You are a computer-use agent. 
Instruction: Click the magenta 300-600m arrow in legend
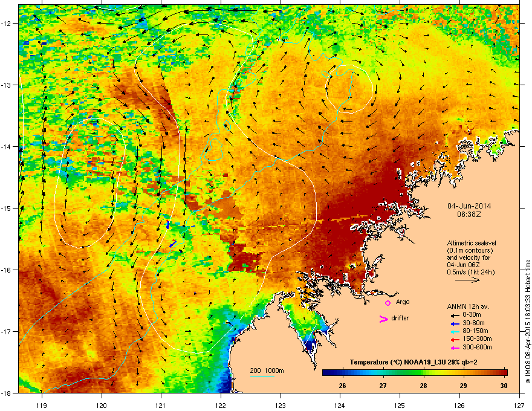click(x=455, y=348)
